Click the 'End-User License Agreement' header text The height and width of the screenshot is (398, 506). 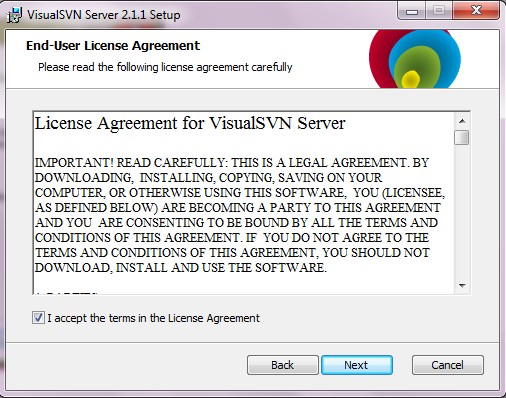[x=113, y=46]
